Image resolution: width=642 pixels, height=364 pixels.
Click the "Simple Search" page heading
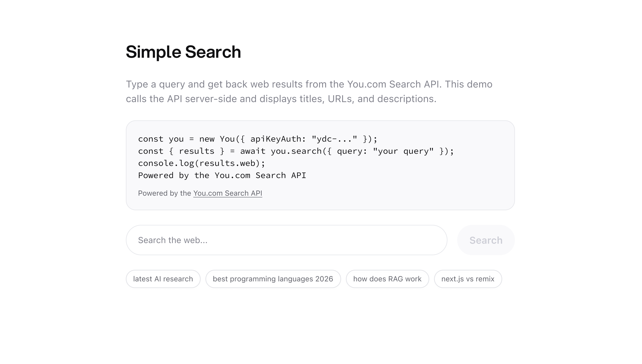[x=183, y=52]
